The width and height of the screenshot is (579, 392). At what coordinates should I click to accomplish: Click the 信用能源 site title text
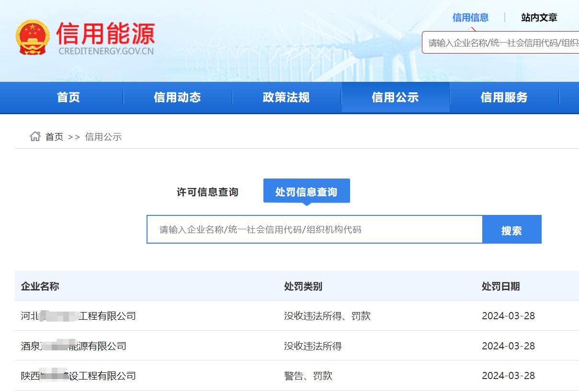[x=105, y=34]
